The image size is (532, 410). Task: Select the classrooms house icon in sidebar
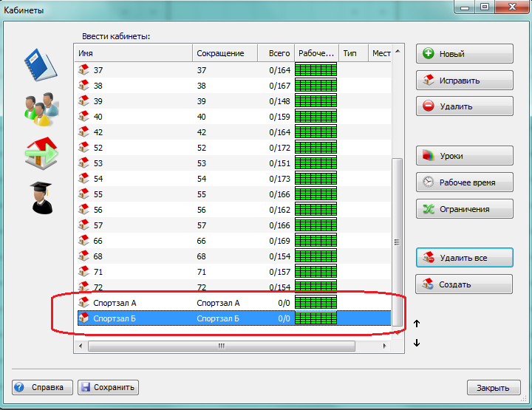click(41, 153)
